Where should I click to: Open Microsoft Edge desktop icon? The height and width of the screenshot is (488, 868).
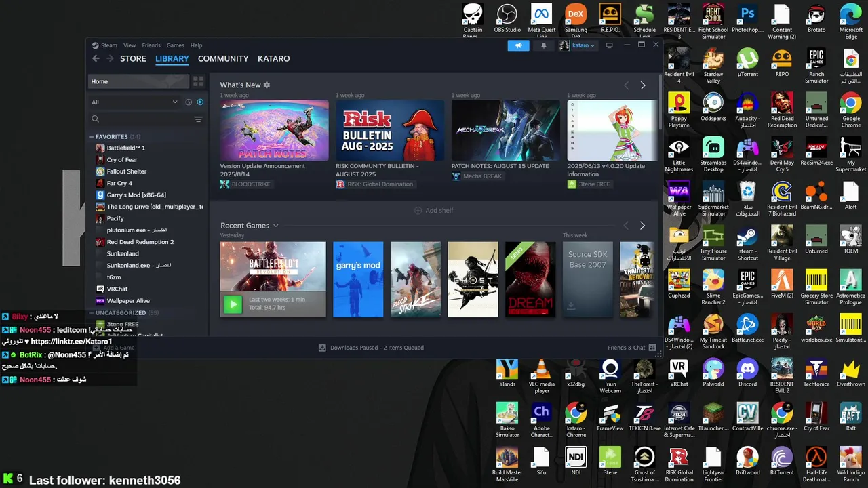point(850,21)
